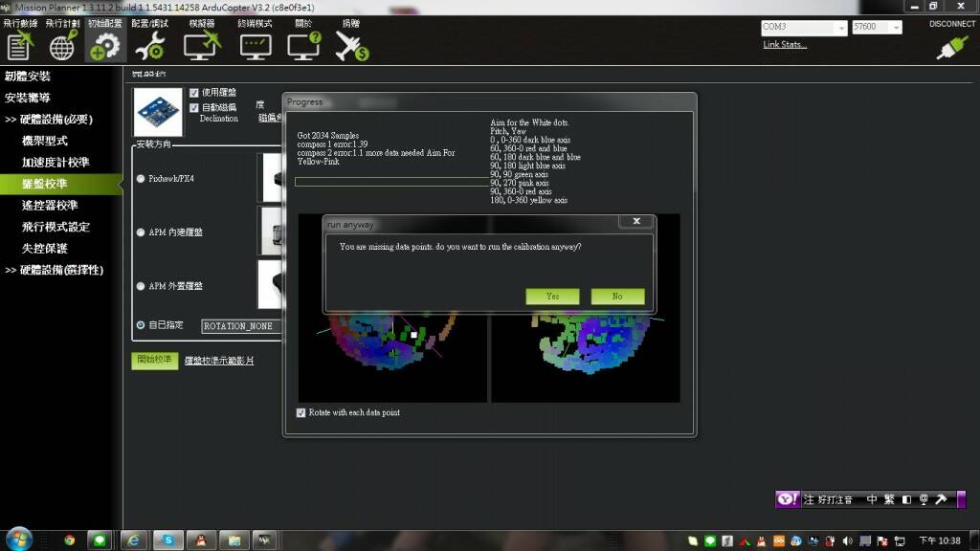This screenshot has width=980, height=551.
Task: Click the green 開始校準 start calibration button
Action: [154, 361]
